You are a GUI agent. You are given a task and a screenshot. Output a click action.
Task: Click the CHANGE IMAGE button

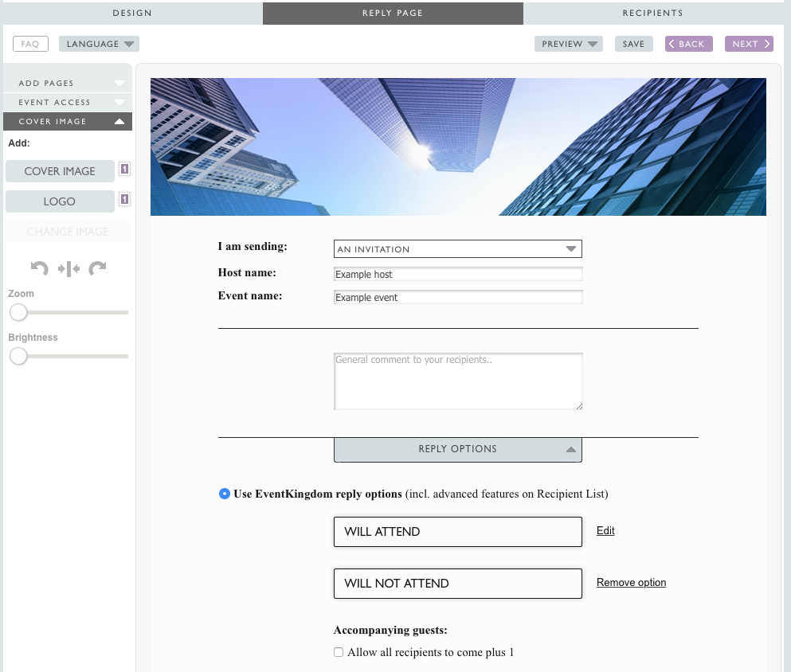68,232
